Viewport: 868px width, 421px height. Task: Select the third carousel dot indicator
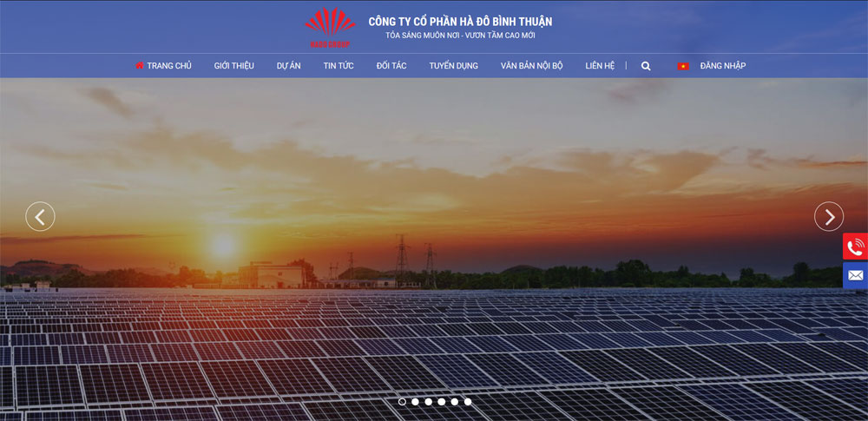[429, 402]
